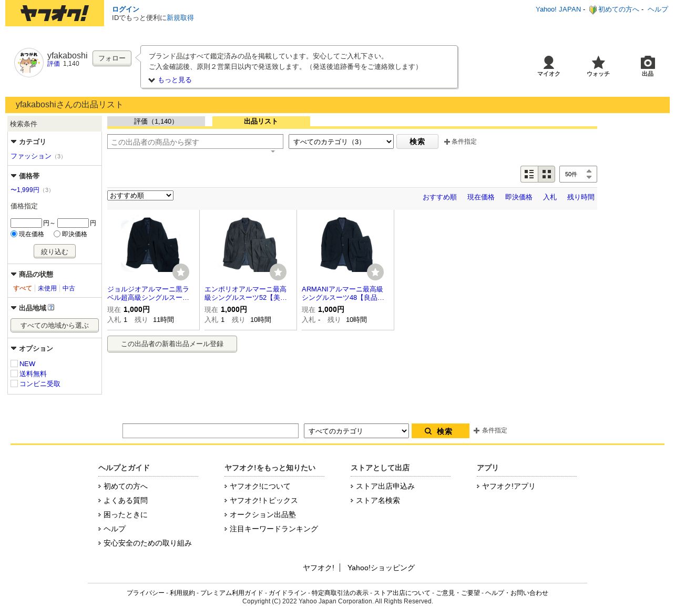Select 現在価格 radio button
This screenshot has width=675, height=616.
pyautogui.click(x=14, y=234)
